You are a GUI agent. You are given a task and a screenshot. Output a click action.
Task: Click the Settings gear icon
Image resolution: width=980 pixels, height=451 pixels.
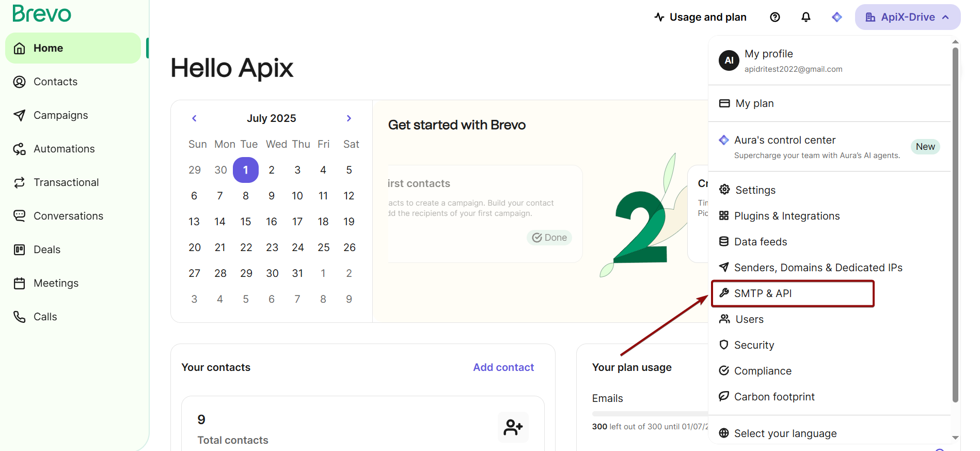pos(724,190)
